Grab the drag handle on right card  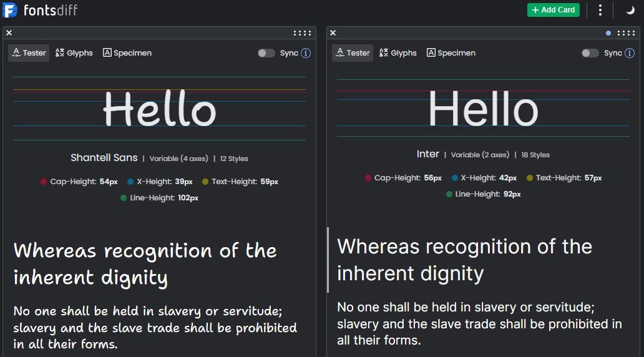click(x=626, y=33)
